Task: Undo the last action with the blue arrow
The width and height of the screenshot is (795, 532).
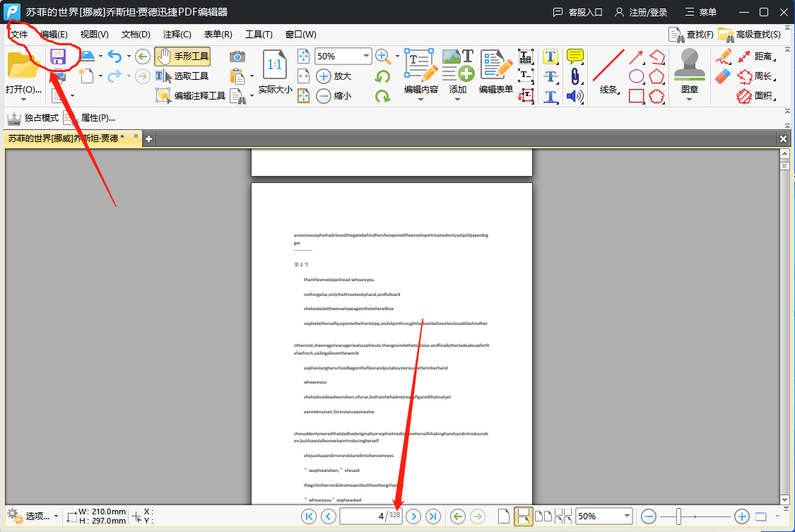Action: click(x=114, y=57)
